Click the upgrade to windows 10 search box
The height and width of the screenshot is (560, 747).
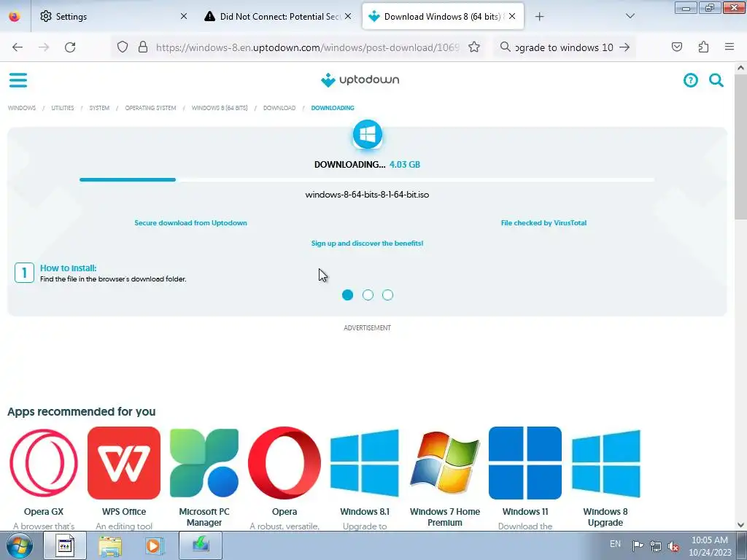[564, 47]
